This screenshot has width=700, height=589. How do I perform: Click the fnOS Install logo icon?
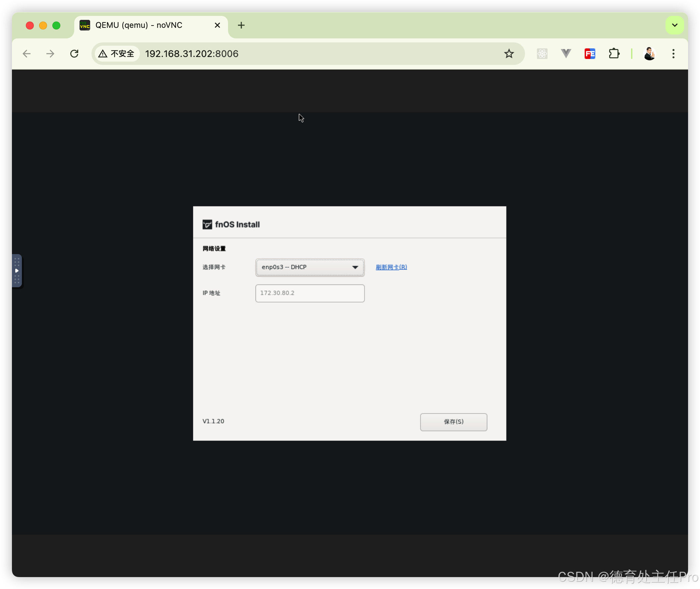click(207, 224)
